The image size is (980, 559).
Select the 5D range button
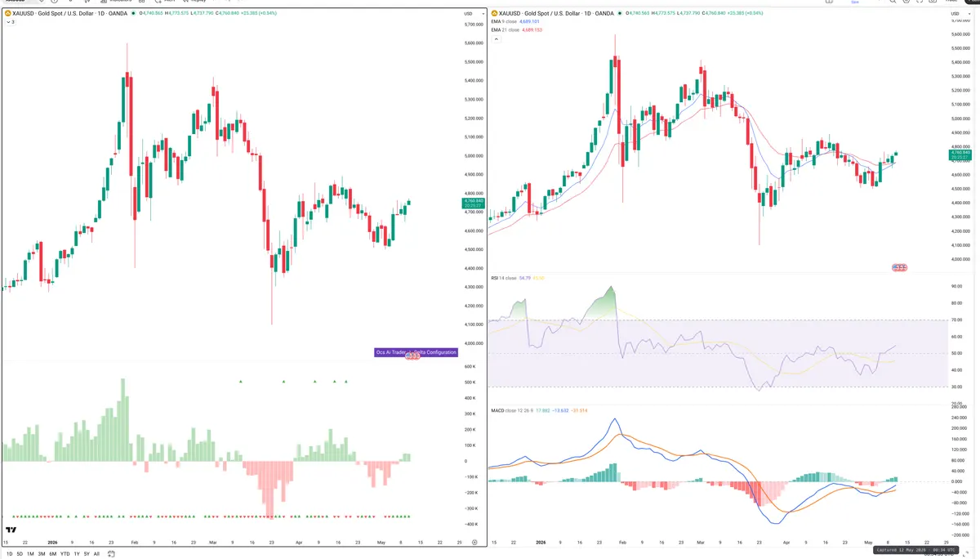tap(20, 553)
